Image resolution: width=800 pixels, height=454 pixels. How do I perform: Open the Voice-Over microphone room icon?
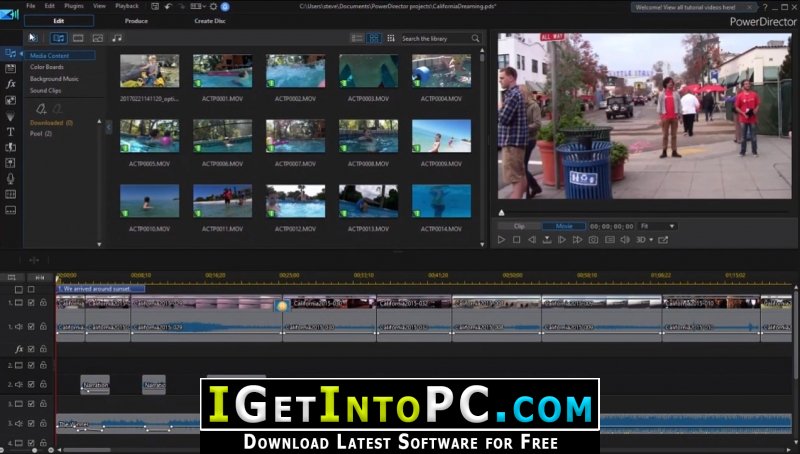tap(10, 179)
